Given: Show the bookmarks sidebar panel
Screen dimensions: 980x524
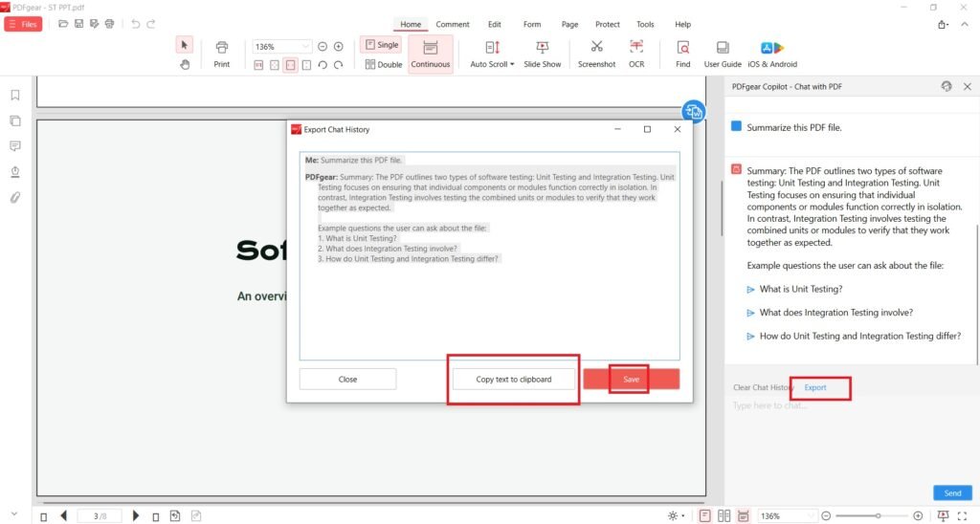Looking at the screenshot, I should click(15, 96).
